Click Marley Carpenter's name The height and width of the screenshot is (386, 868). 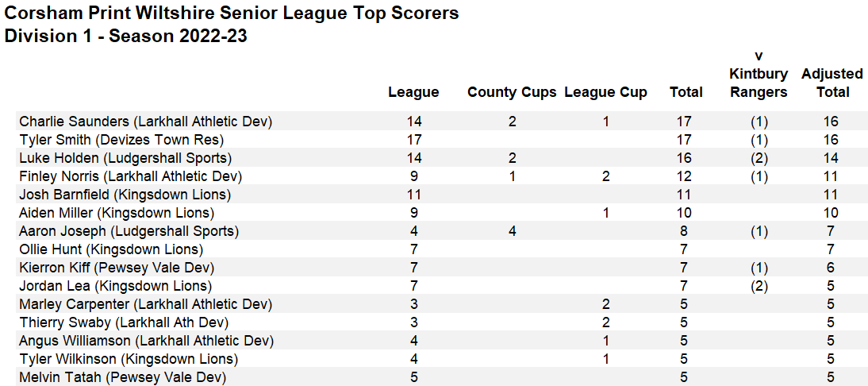[145, 304]
